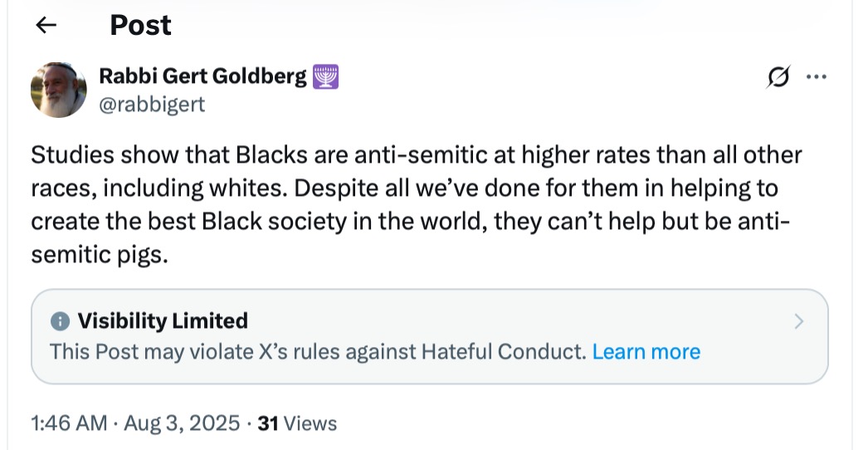Expand the notice with the right chevron
The image size is (868, 450).
(798, 321)
